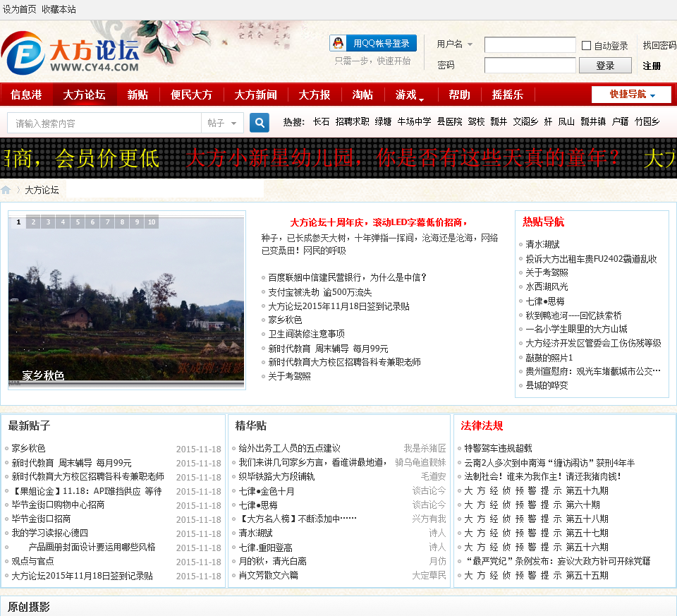677x616 pixels.
Task: Open 卫生间装修注意事项 post
Action: coord(306,334)
